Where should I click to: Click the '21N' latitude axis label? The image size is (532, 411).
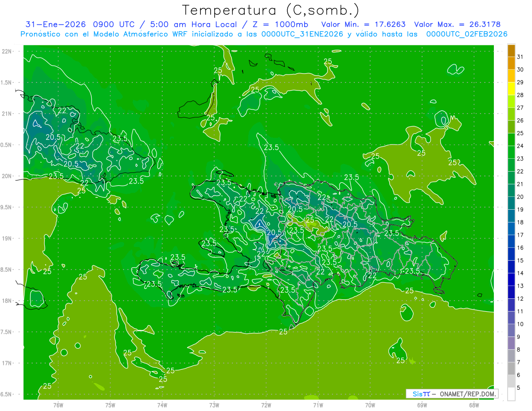click(x=8, y=114)
